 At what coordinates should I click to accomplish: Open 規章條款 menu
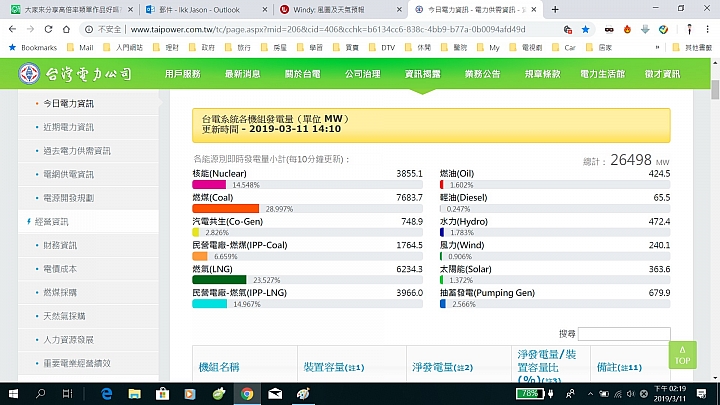click(x=543, y=74)
